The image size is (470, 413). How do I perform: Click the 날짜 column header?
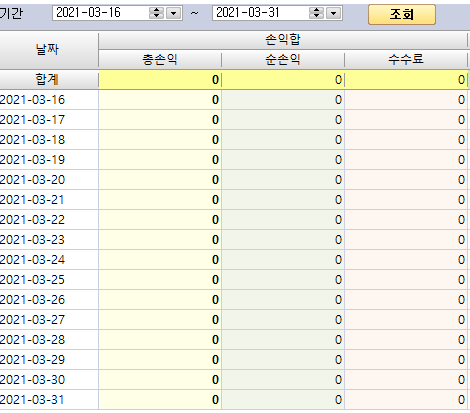pos(48,50)
